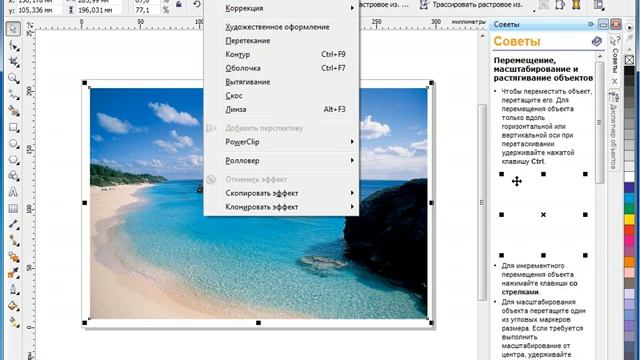Open the PowerClip submenu
Viewport: 640px width, 360px height.
[x=282, y=142]
